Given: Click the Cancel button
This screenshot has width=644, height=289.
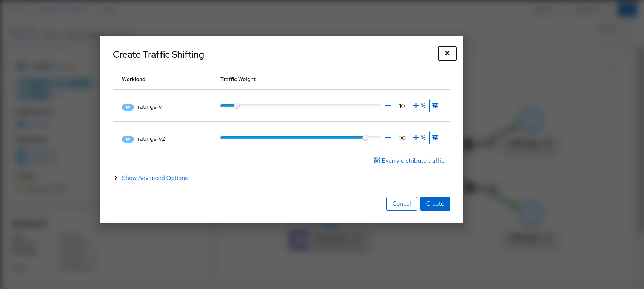Looking at the screenshot, I should point(401,204).
